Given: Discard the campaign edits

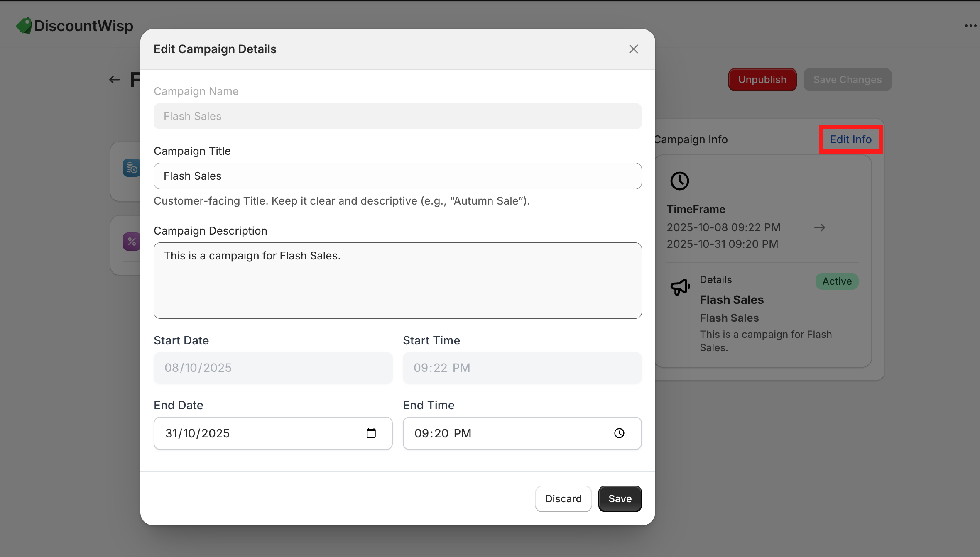Looking at the screenshot, I should tap(563, 498).
